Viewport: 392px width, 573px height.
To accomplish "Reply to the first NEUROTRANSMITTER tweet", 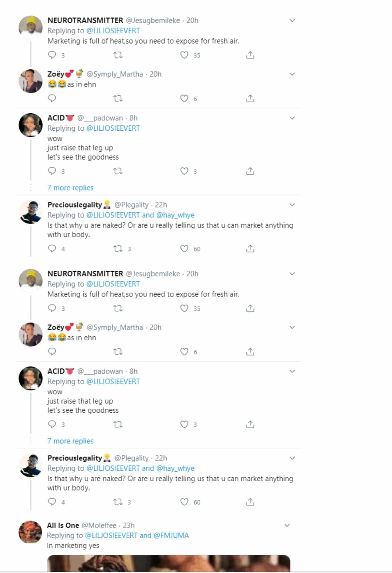I will pos(52,55).
